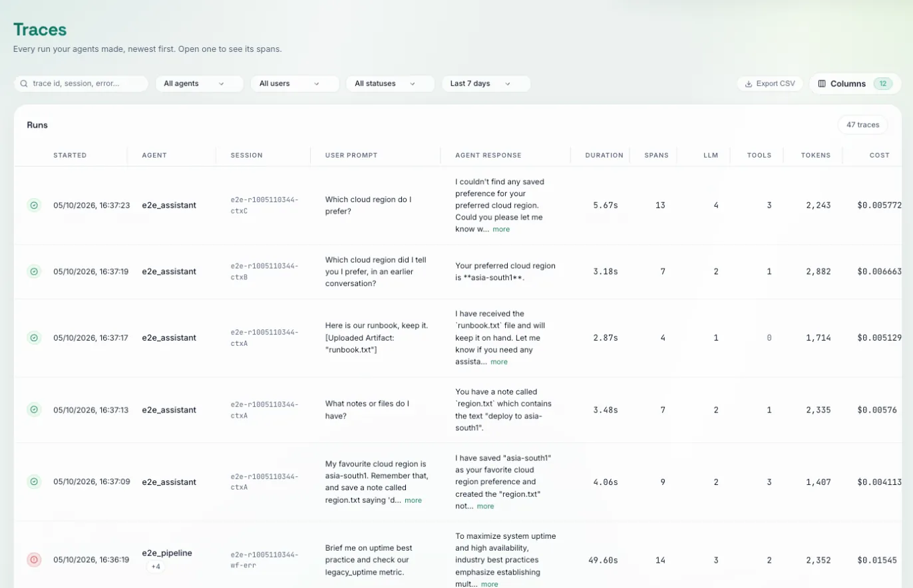
Task: Click the 49.60s duration value
Action: click(604, 560)
